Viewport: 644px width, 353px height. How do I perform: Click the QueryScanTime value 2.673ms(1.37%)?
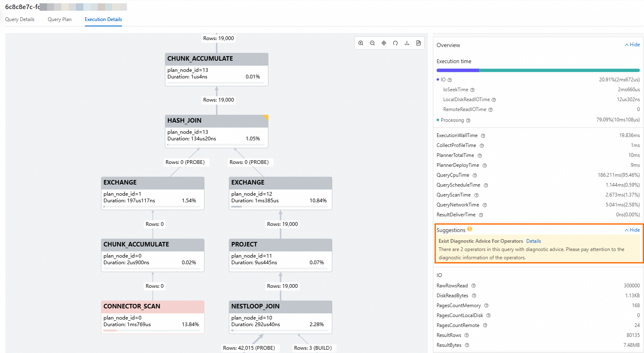pyautogui.click(x=623, y=195)
